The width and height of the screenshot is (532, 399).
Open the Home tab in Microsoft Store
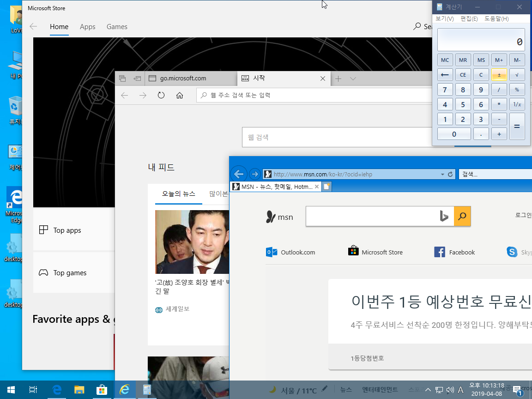59,26
